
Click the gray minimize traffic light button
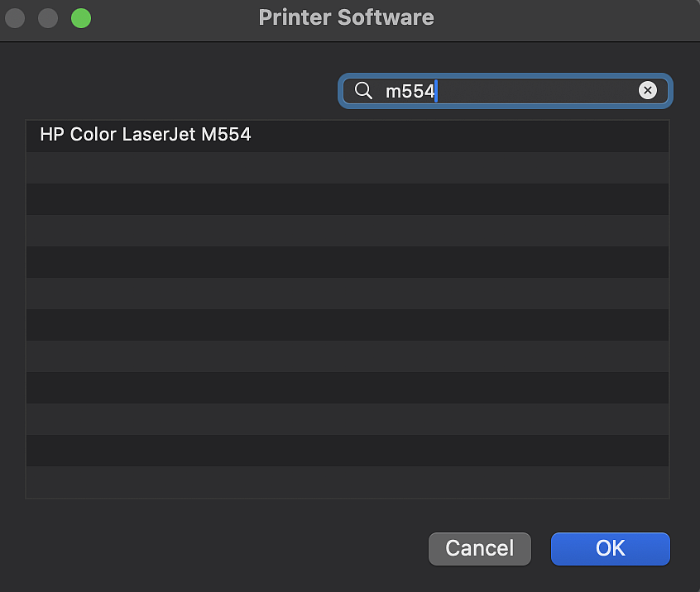coord(47,17)
